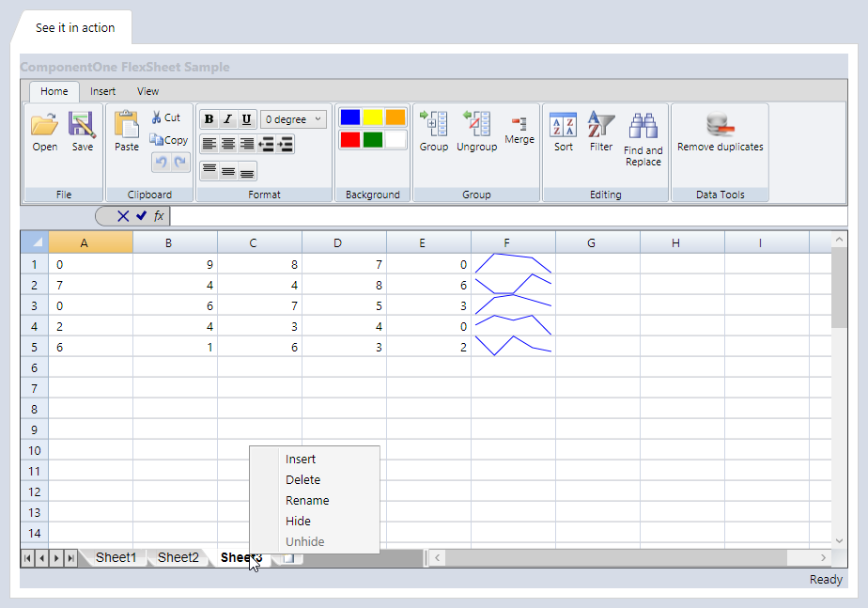
Task: Align text left in Format group
Action: (209, 145)
